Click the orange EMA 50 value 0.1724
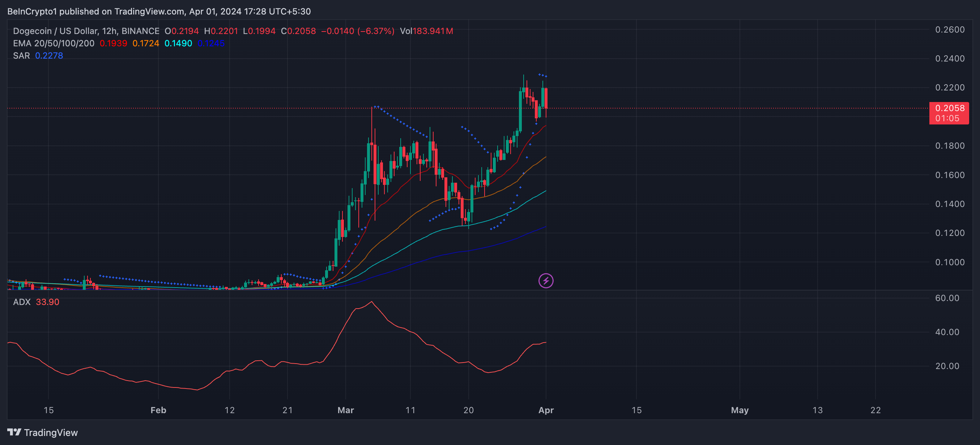Image resolution: width=980 pixels, height=445 pixels. (146, 43)
